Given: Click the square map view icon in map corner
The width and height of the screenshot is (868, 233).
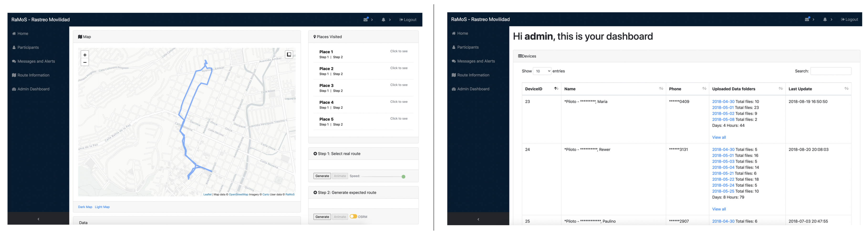Looking at the screenshot, I should (x=289, y=54).
